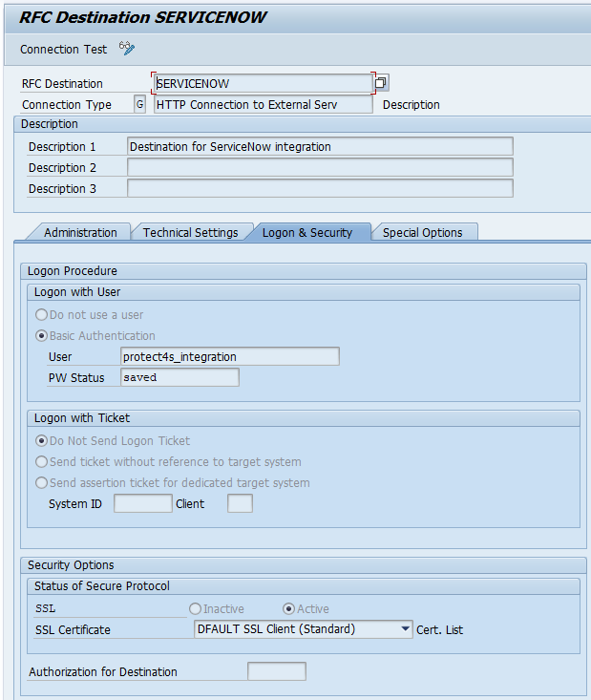
Task: Click the RFC Destination SERVICENOW title
Action: 143,17
